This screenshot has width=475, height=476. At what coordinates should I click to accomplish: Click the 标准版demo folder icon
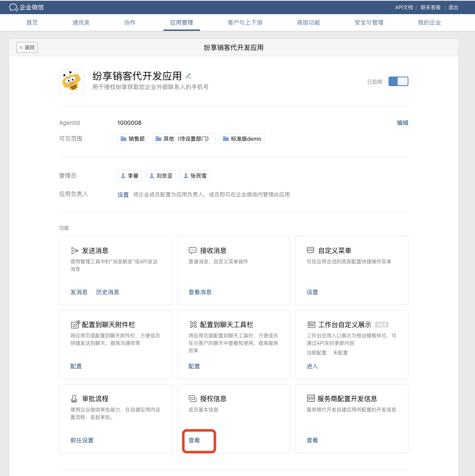point(225,139)
